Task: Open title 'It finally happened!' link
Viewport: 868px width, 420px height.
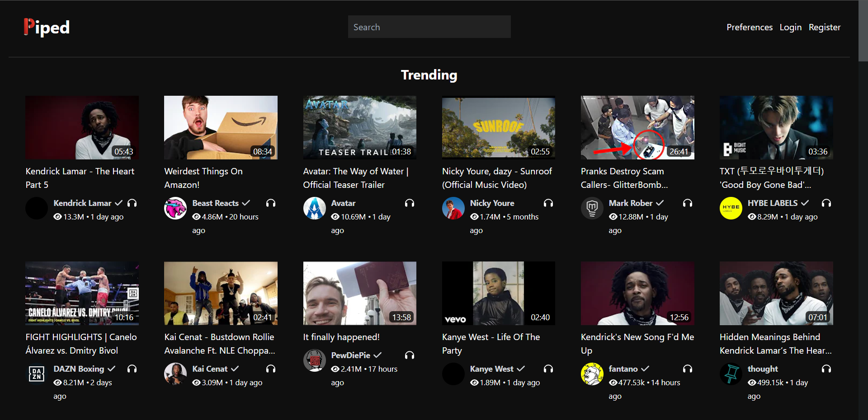Action: tap(341, 337)
